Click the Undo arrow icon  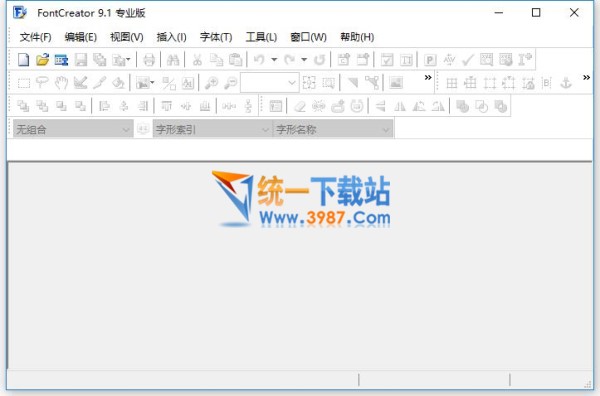coord(259,60)
